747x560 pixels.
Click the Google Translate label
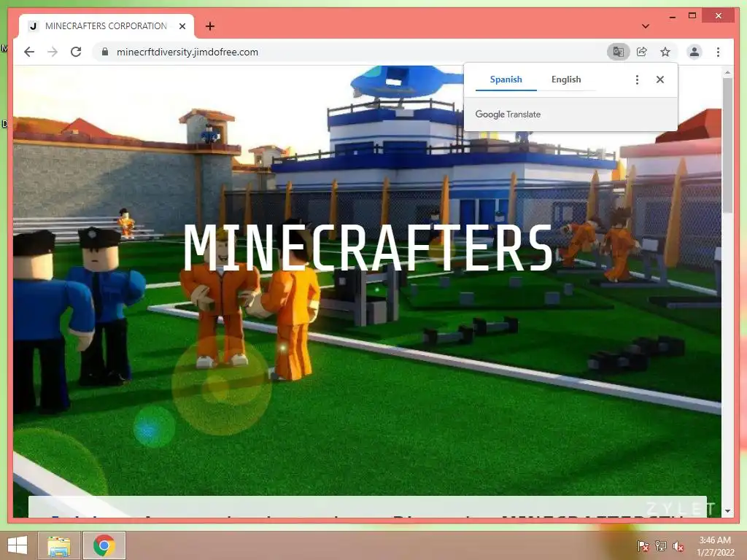click(508, 114)
